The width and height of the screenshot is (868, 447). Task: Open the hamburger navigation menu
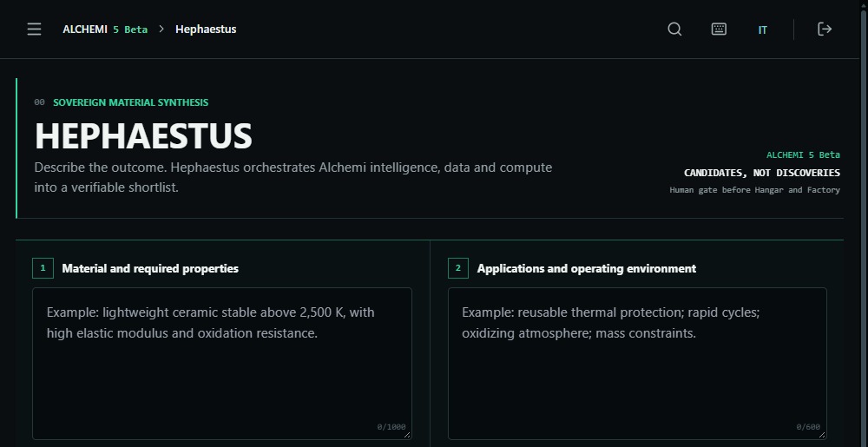click(x=35, y=30)
